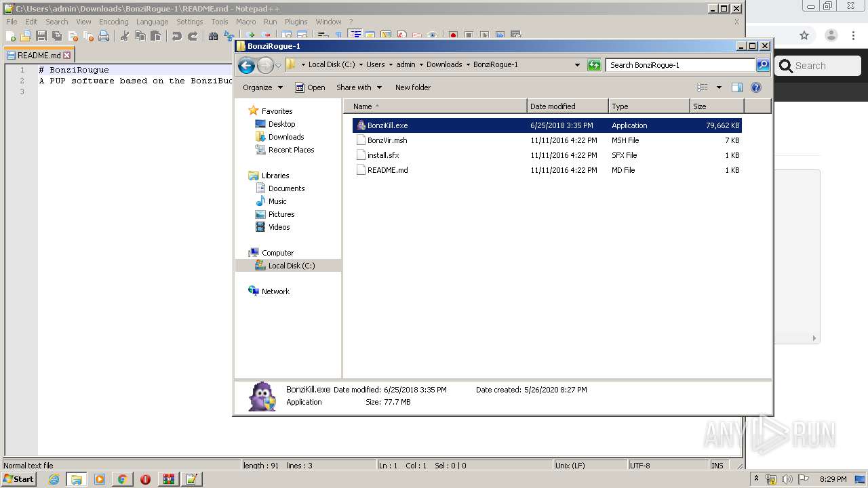Screen dimensions: 868x488
Task: Select the BonziKill.exe file
Action: pyautogui.click(x=547, y=125)
